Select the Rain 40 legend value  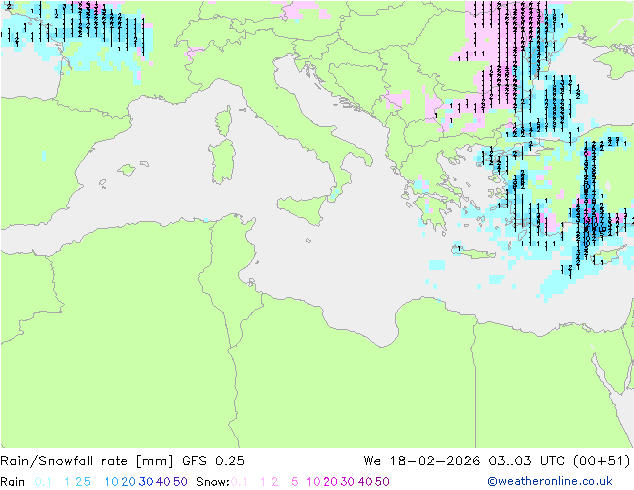[x=163, y=482]
